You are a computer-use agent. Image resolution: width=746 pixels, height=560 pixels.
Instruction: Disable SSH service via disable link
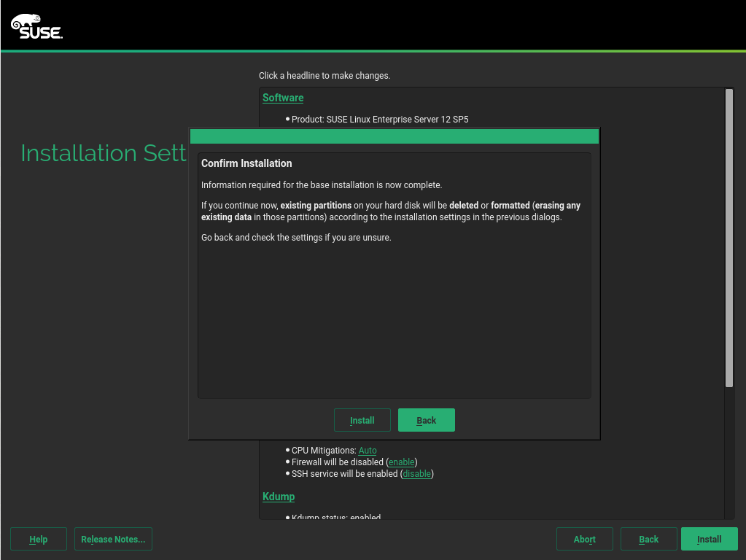tap(417, 474)
